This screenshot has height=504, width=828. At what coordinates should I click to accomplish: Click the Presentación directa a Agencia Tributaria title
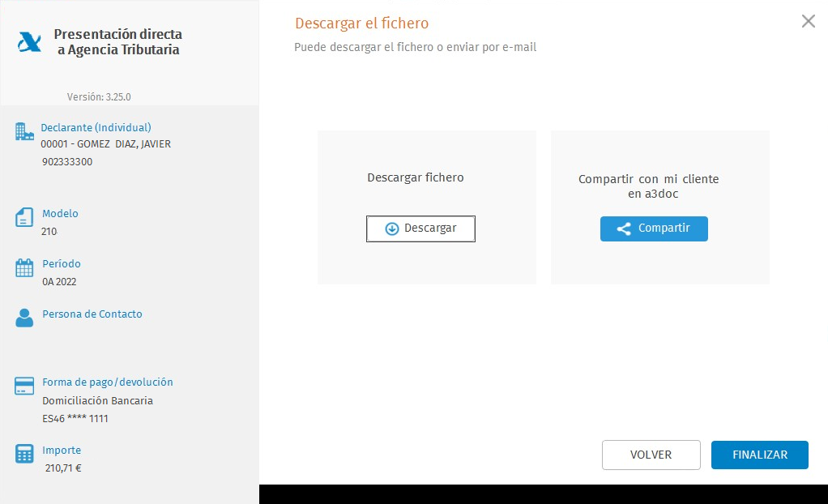(x=117, y=42)
